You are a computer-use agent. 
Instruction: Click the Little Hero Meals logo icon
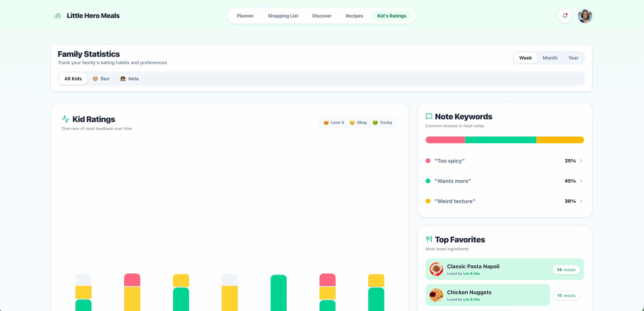[57, 16]
